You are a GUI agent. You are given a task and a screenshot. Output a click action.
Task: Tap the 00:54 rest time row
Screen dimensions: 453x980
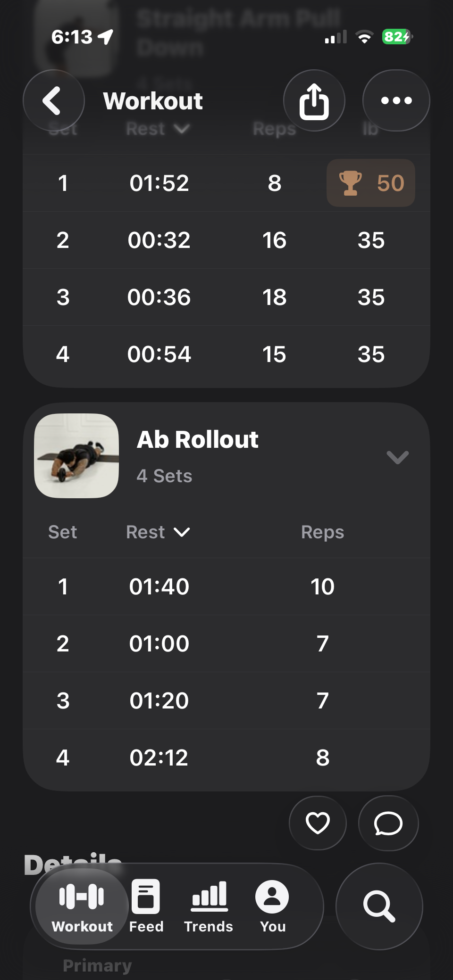tap(159, 354)
